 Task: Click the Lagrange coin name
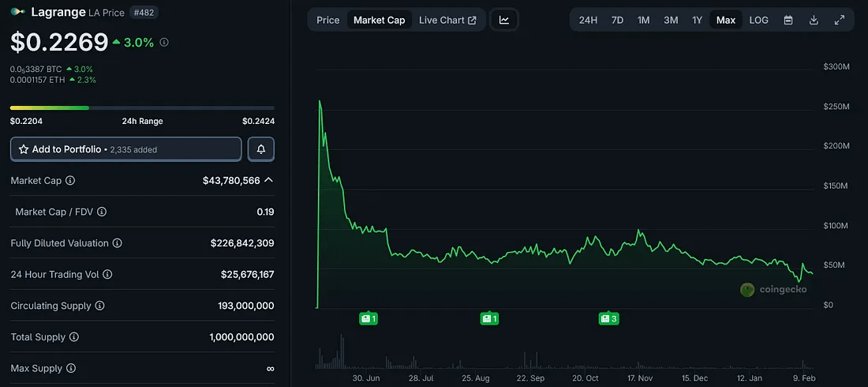(58, 12)
